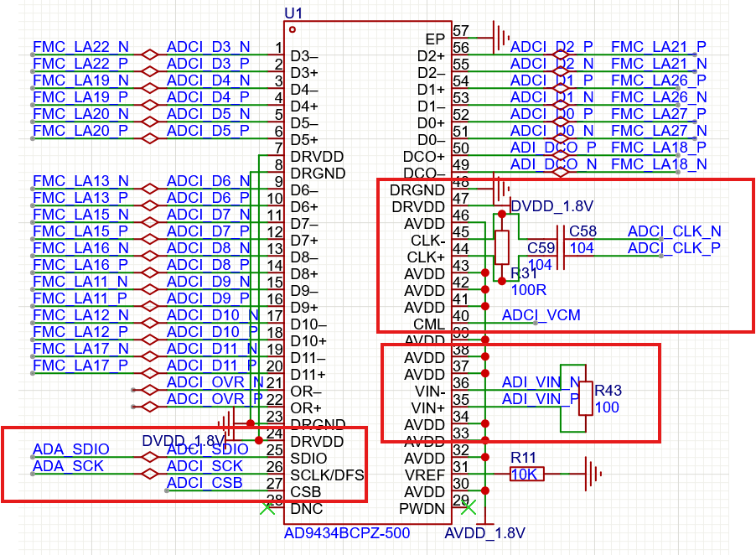756x555 pixels.
Task: Select the port symbol on ADCI_OVR_N line
Action: click(150, 390)
